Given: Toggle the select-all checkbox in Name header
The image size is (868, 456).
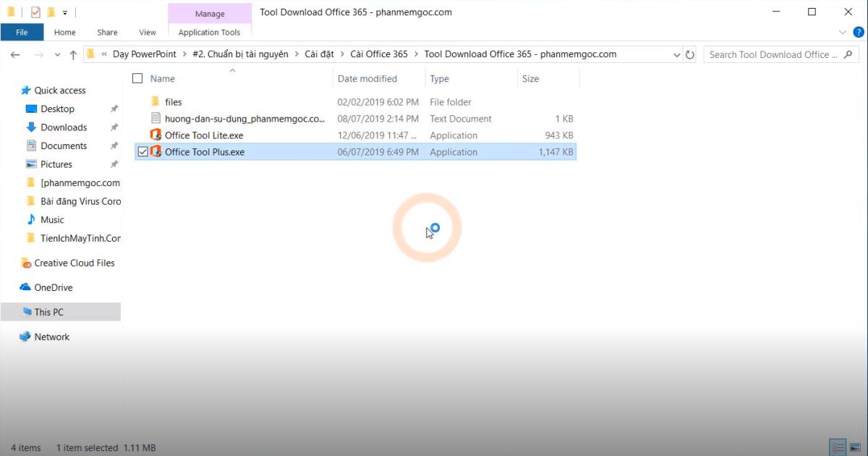Looking at the screenshot, I should pyautogui.click(x=137, y=78).
